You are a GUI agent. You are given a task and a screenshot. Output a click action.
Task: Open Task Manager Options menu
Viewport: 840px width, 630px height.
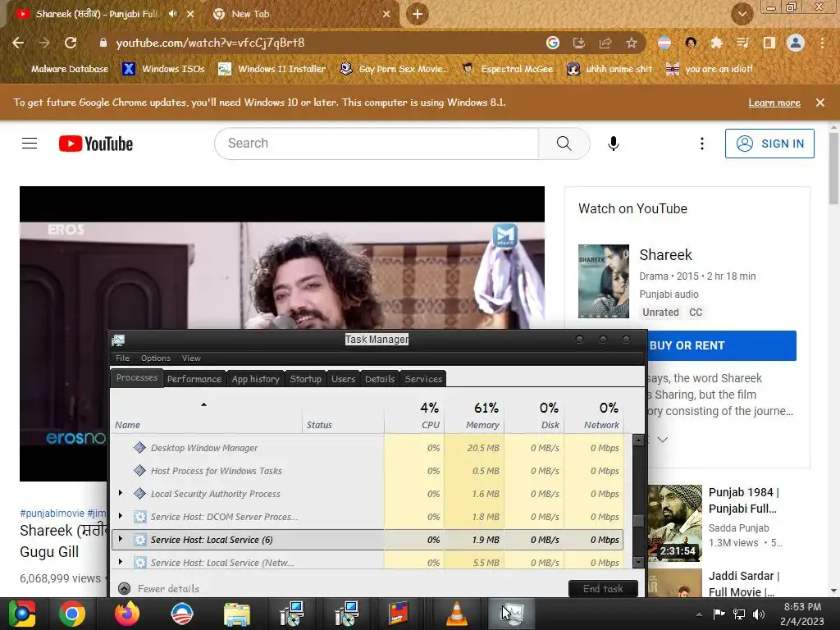tap(155, 358)
